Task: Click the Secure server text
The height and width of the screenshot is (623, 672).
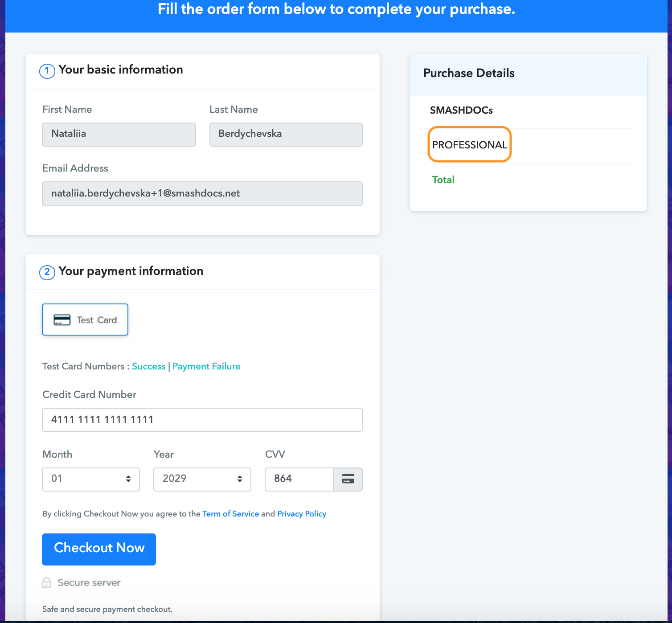Action: (x=89, y=582)
